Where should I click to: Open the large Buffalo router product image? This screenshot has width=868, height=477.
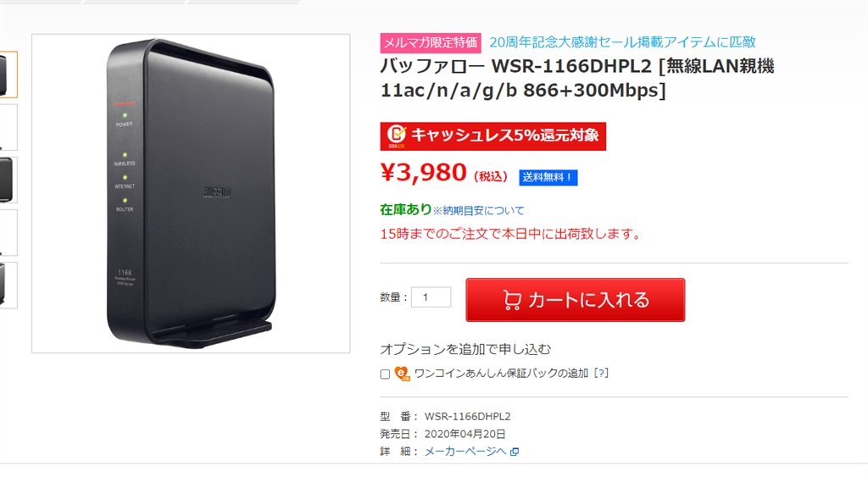pyautogui.click(x=191, y=194)
